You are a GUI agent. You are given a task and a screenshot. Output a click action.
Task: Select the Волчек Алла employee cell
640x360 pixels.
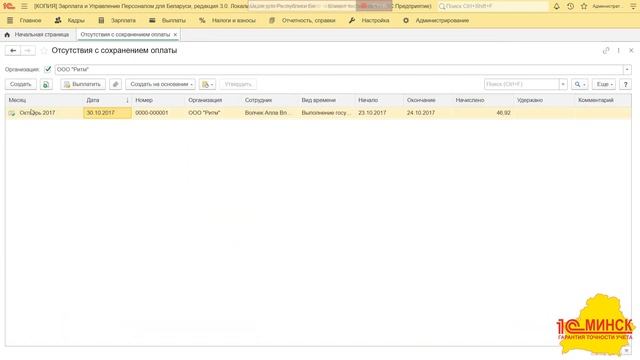point(270,113)
